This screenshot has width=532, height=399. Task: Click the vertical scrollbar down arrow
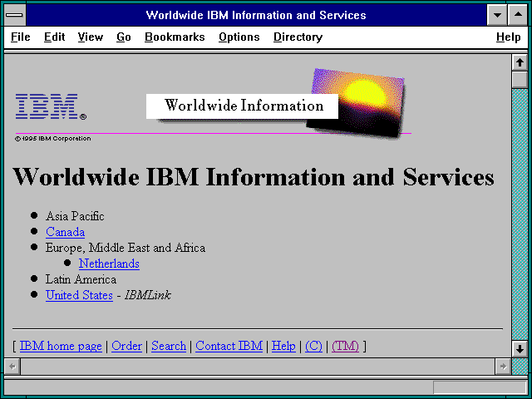pyautogui.click(x=520, y=349)
